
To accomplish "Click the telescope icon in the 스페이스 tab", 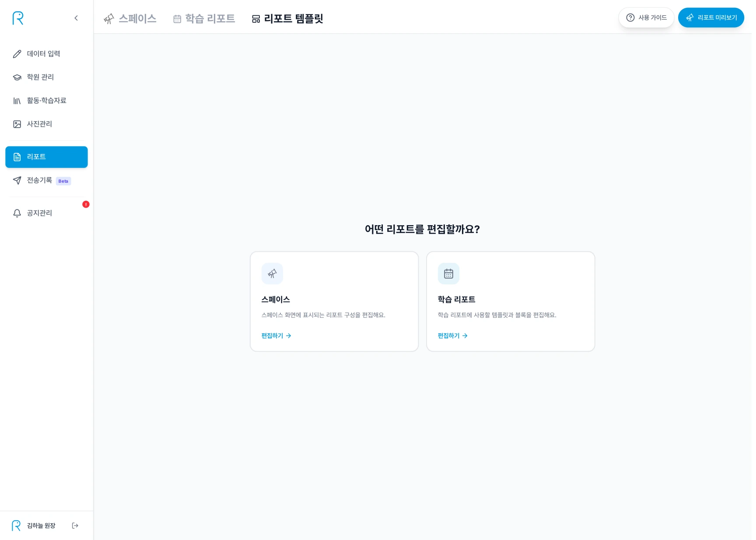I will (109, 19).
